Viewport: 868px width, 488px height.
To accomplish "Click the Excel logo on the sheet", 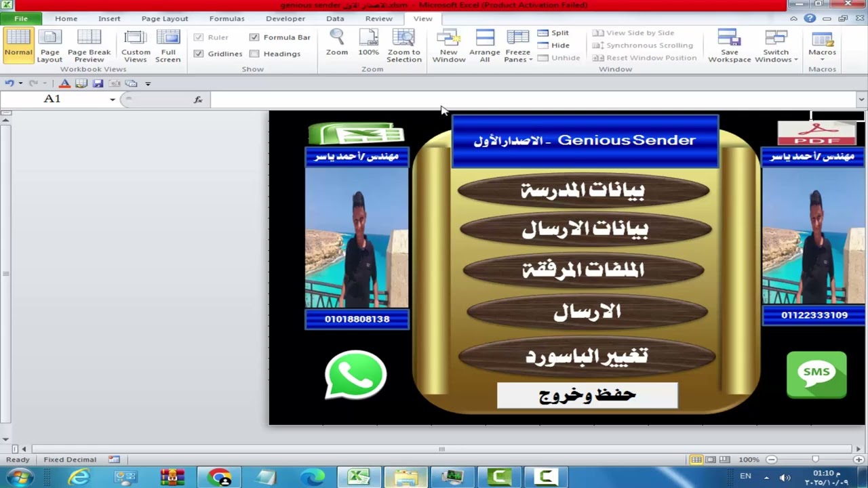I will [x=356, y=134].
